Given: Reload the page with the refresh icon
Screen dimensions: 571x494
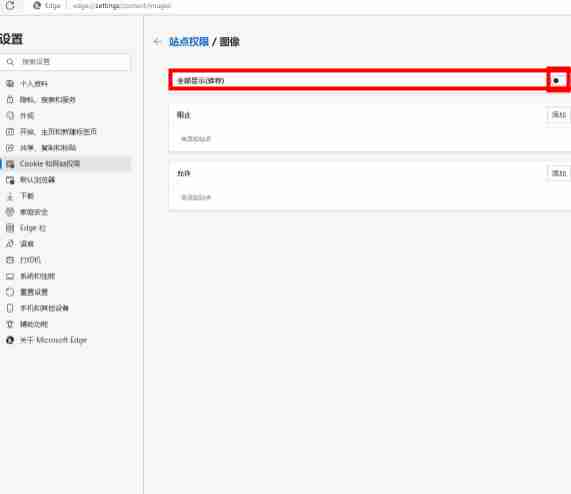Looking at the screenshot, I should 10,5.
